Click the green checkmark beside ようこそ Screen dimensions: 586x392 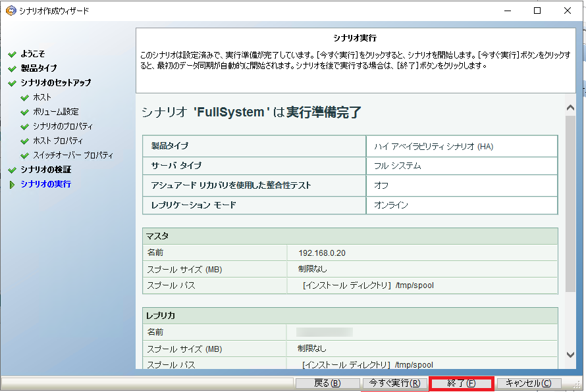[x=11, y=54]
